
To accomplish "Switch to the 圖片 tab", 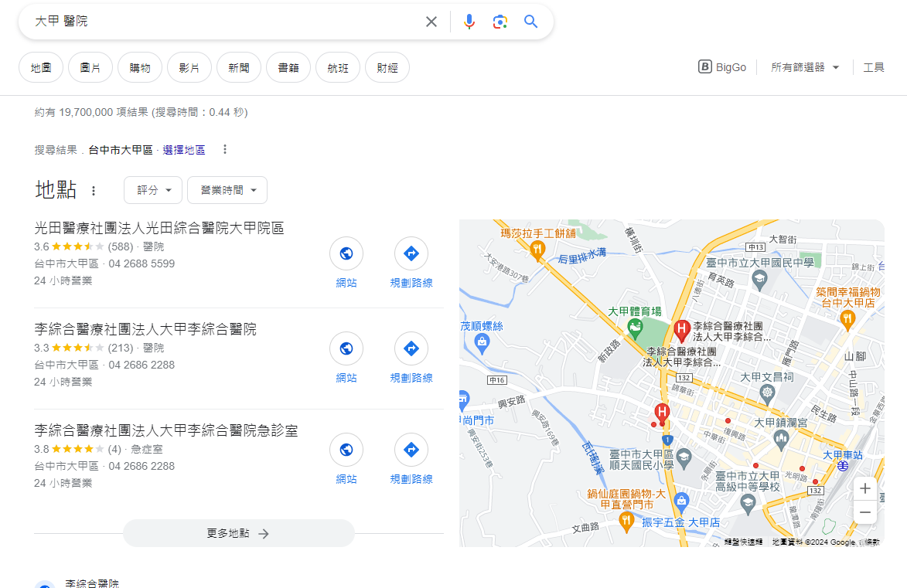I will [x=90, y=68].
